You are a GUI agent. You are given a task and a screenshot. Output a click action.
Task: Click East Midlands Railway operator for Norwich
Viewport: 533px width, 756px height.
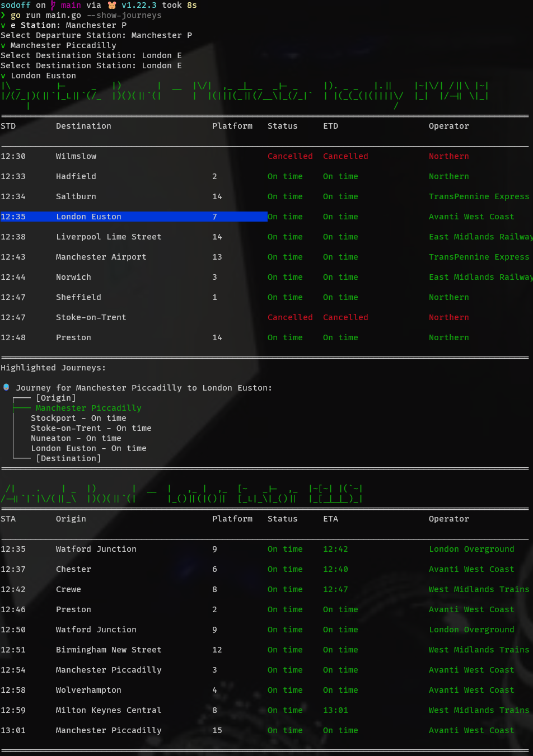point(481,277)
